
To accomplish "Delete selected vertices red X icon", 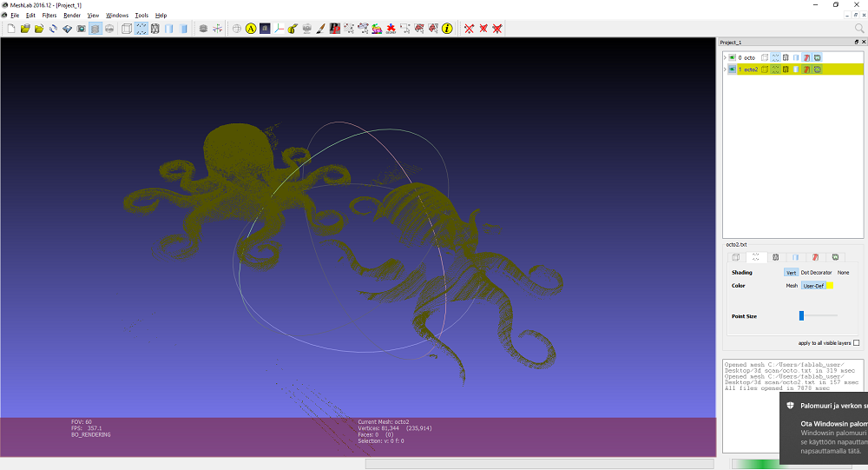I will coord(470,29).
